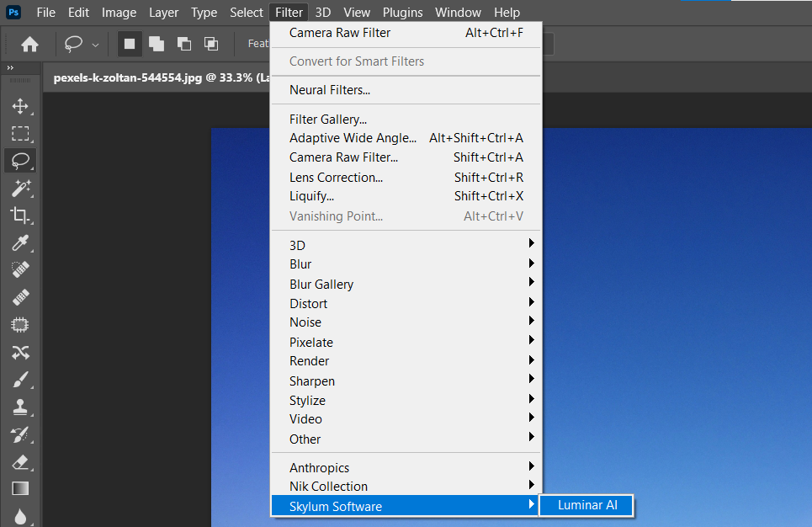Click the Photoshop Ps logo

pos(13,12)
